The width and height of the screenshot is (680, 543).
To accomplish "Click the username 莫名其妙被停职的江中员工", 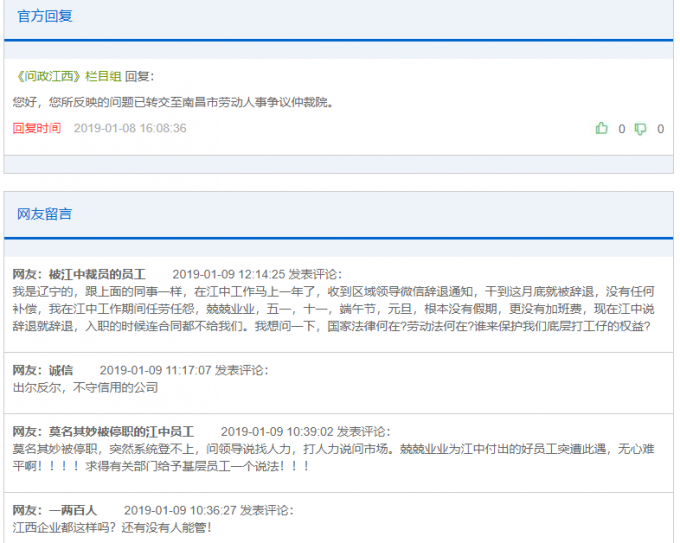I will coord(121,432).
